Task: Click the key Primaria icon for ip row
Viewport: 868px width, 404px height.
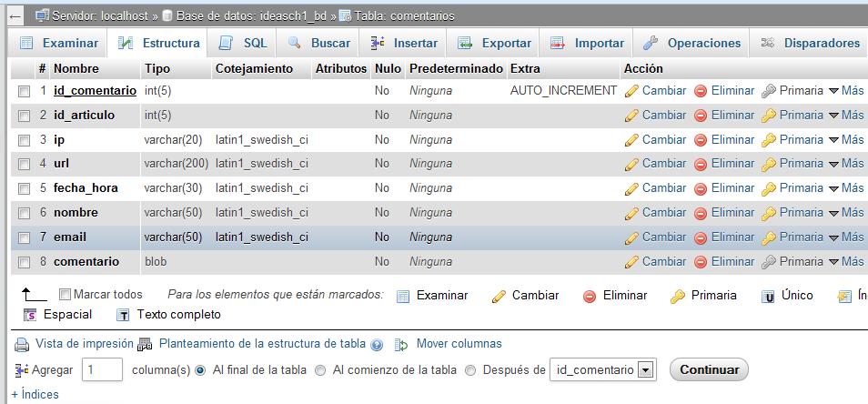Action: pyautogui.click(x=768, y=140)
